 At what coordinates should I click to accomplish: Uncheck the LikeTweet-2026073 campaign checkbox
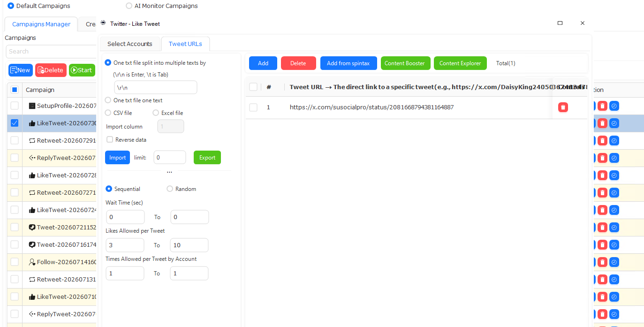click(15, 123)
